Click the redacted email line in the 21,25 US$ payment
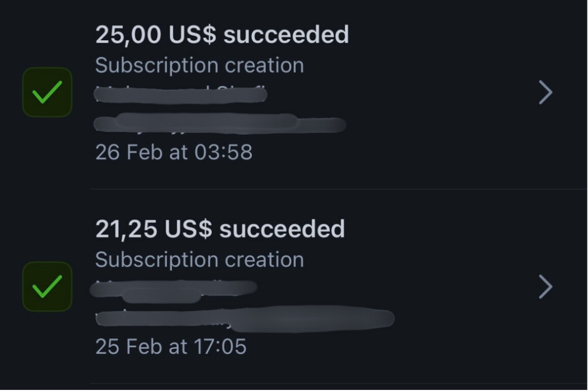 coord(244,318)
